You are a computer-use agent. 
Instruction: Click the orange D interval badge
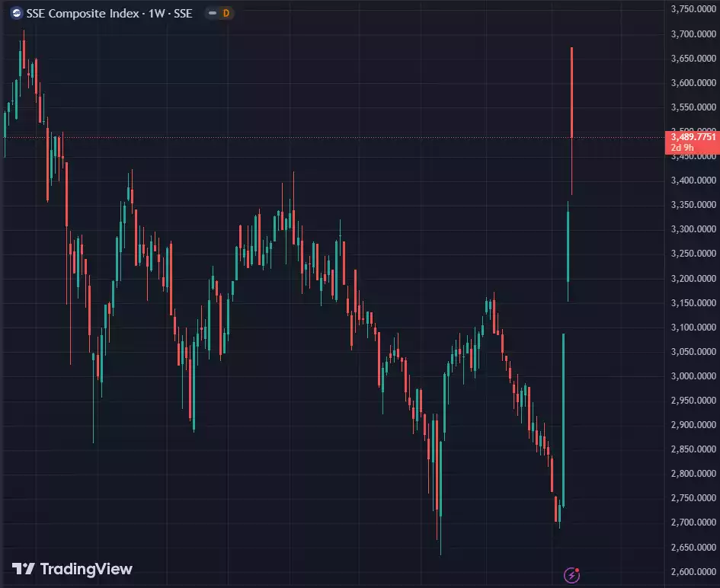pyautogui.click(x=226, y=13)
